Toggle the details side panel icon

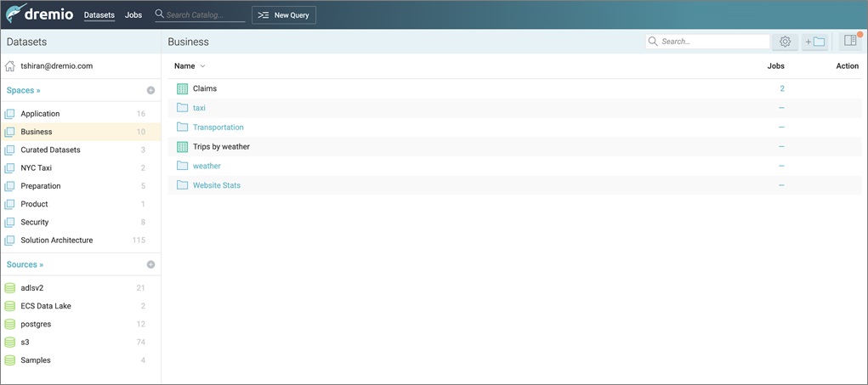click(x=850, y=41)
